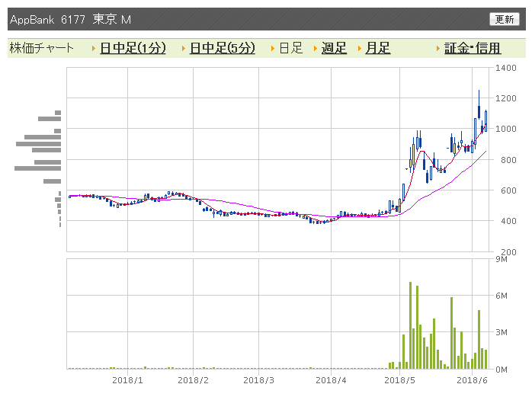Switch to the 月足 monthly chart

pos(377,48)
